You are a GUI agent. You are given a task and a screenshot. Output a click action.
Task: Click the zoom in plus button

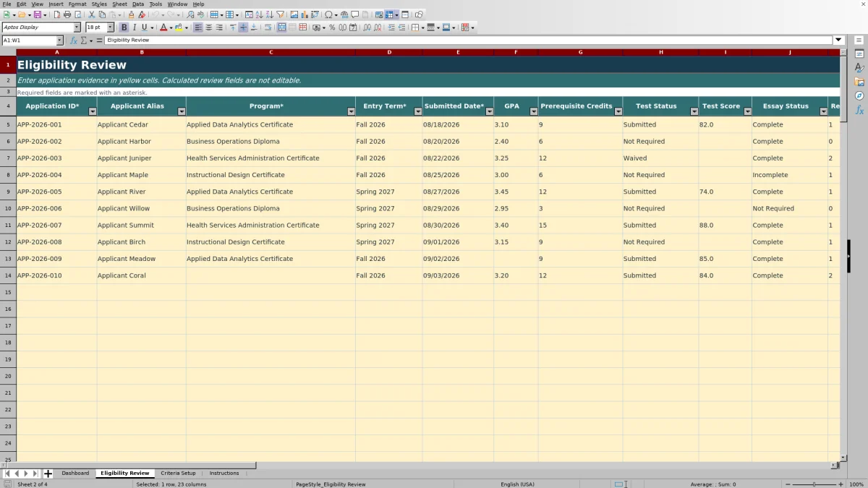[x=841, y=484]
